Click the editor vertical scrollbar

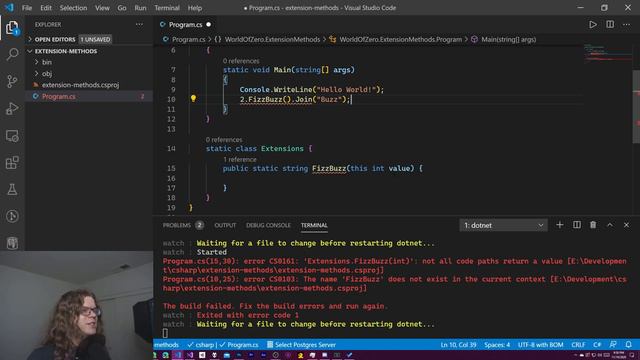636,107
